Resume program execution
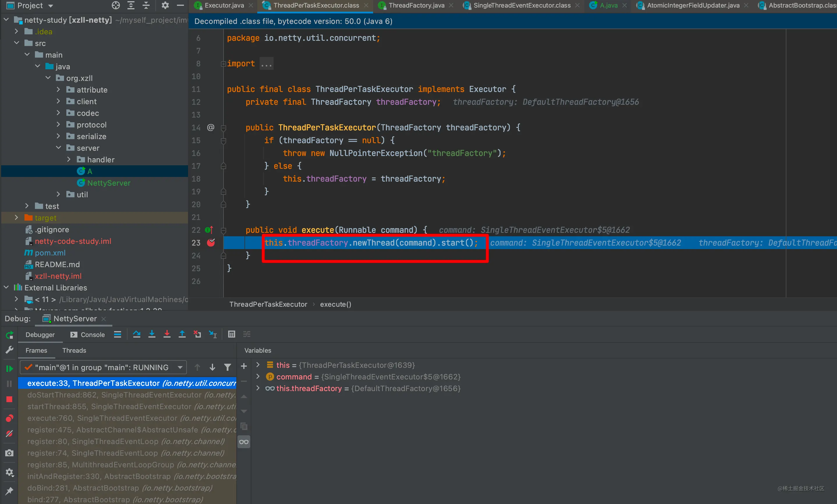 (10, 368)
